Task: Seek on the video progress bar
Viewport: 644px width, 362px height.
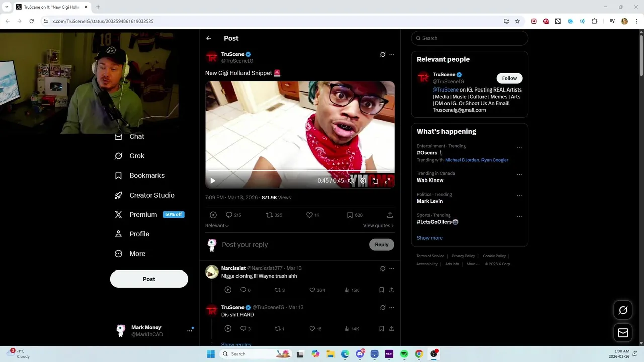Action: coord(300,171)
